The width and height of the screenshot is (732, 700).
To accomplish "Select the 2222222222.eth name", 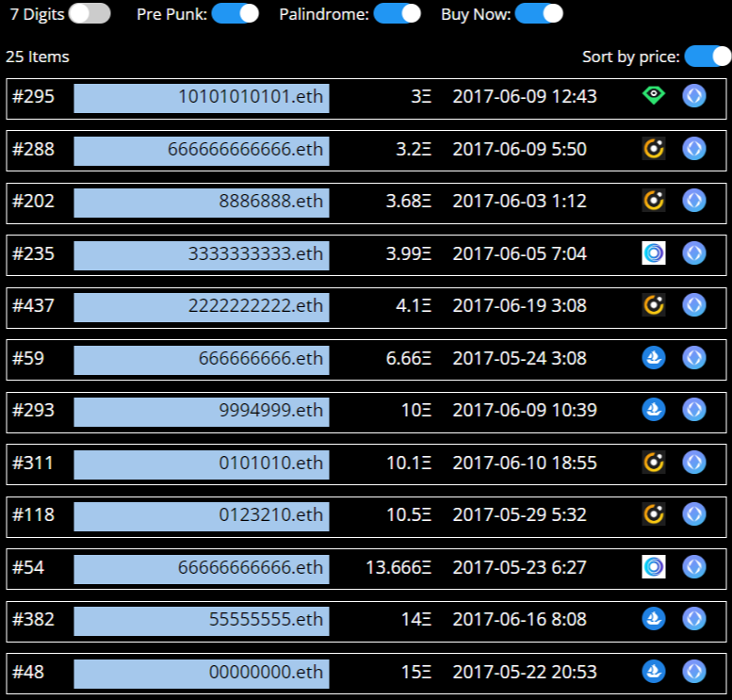I will coord(202,308).
